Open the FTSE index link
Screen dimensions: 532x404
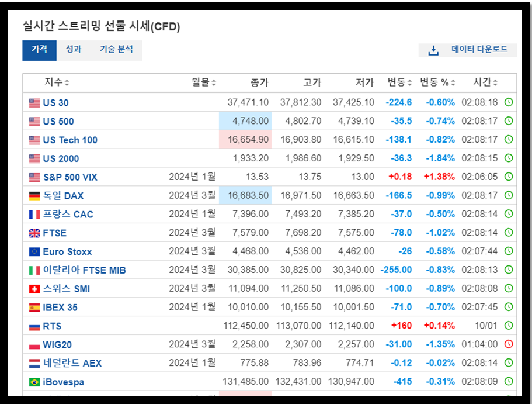[x=55, y=233]
